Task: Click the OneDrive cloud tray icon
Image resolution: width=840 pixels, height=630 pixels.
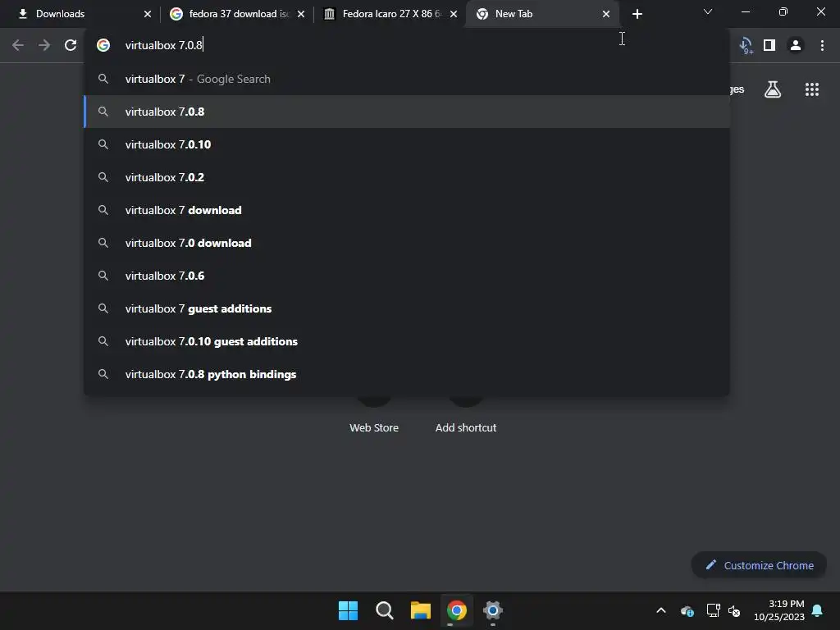Action: (x=687, y=610)
